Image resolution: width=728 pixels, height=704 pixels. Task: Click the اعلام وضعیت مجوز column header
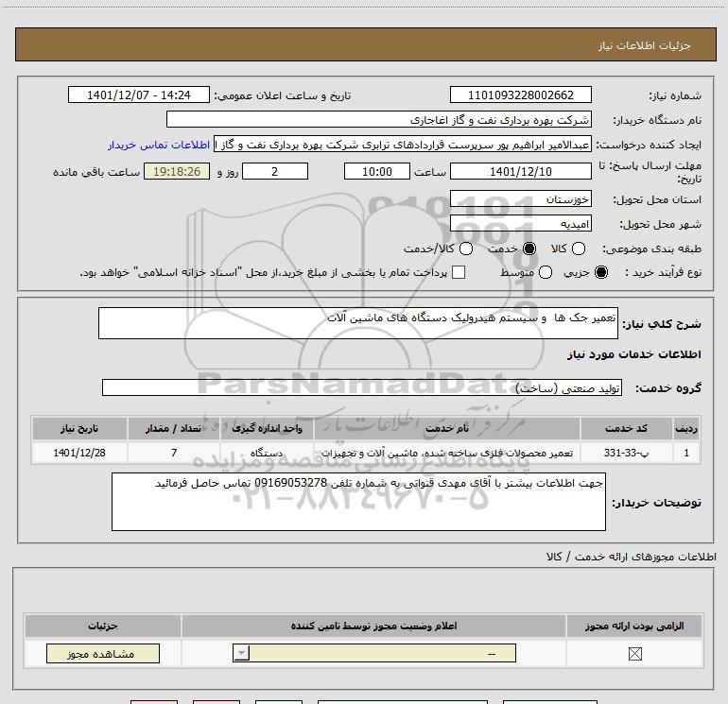[373, 626]
